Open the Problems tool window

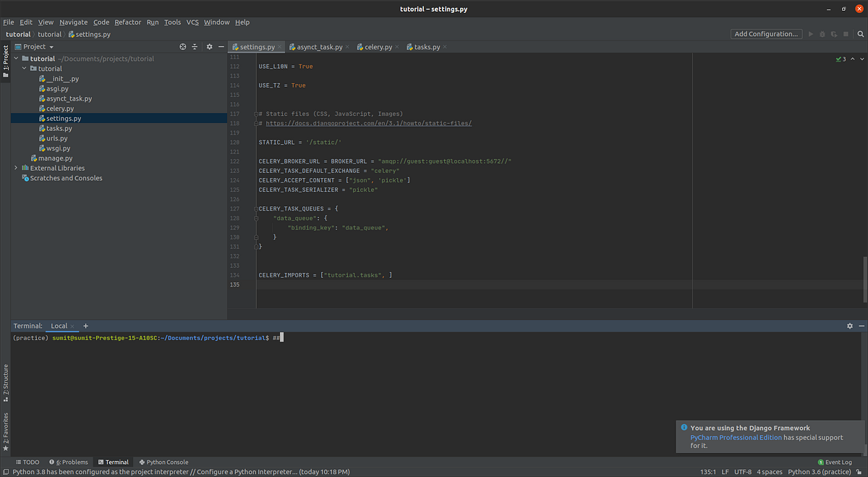click(x=69, y=461)
